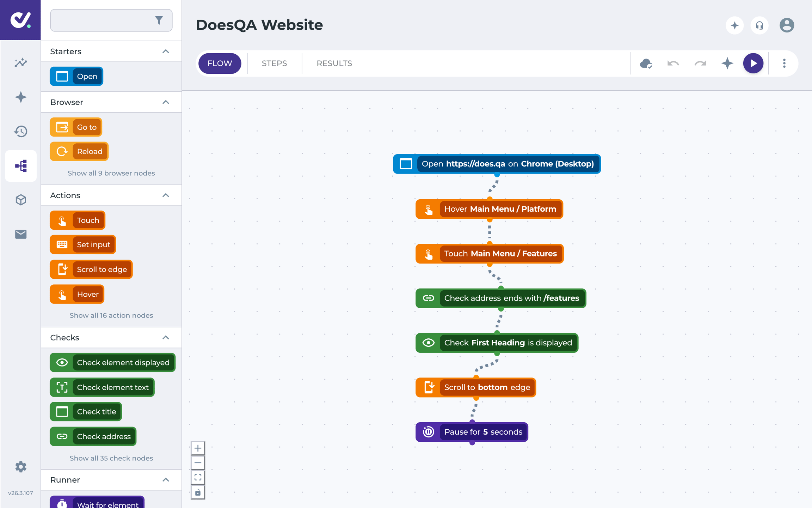Click Show all 35 check nodes
This screenshot has height=508, width=812.
click(111, 458)
